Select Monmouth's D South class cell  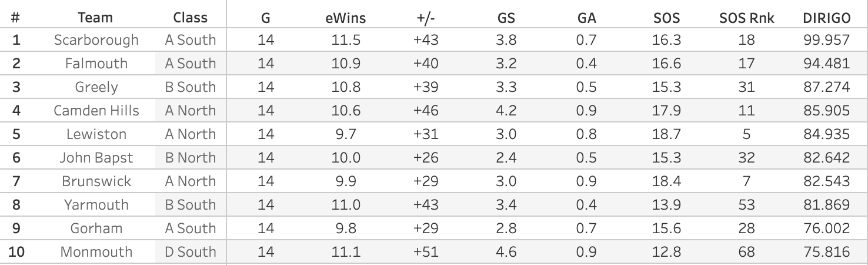(x=190, y=252)
